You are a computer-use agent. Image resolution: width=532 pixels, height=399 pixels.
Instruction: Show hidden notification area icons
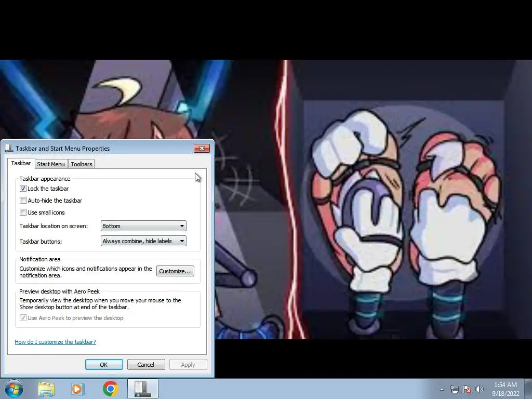coord(442,389)
